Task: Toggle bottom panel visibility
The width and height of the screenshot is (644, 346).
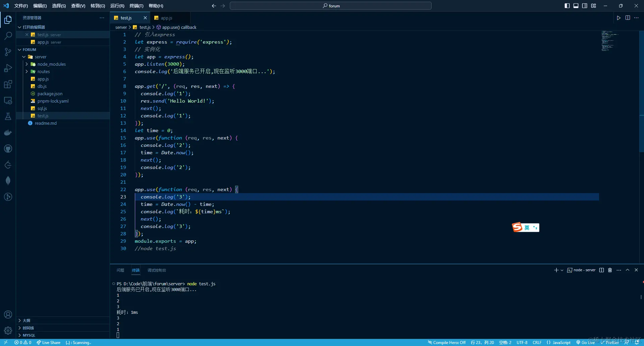Action: 576,6
